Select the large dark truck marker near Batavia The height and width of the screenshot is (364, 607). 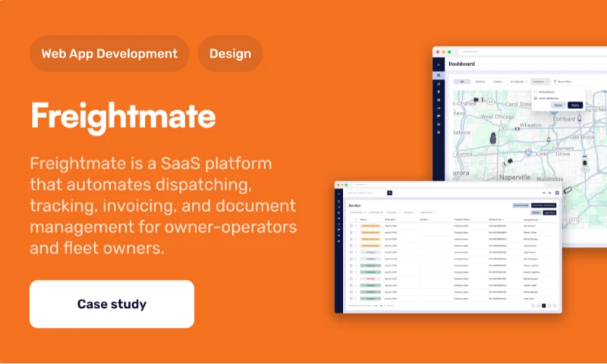[x=492, y=138]
